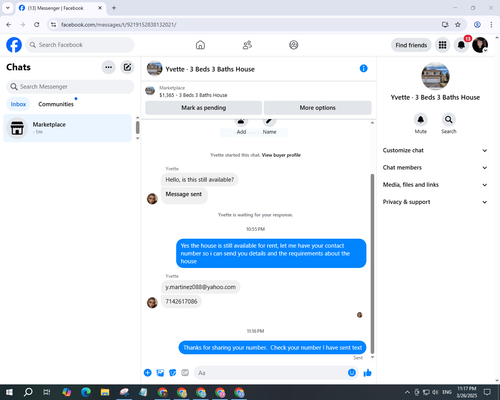The width and height of the screenshot is (500, 400).
Task: Open the Windows notification center
Action: pyautogui.click(x=487, y=392)
